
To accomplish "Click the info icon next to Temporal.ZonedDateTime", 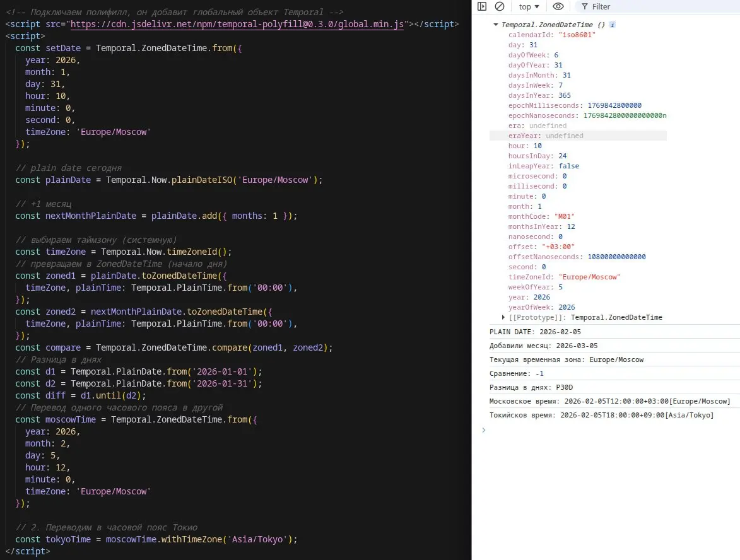I will (612, 25).
